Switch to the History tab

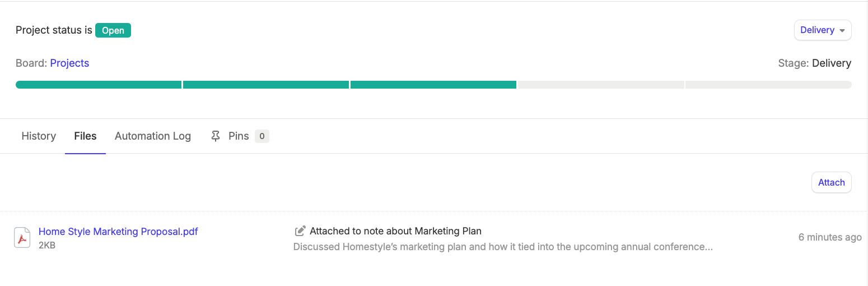point(39,136)
